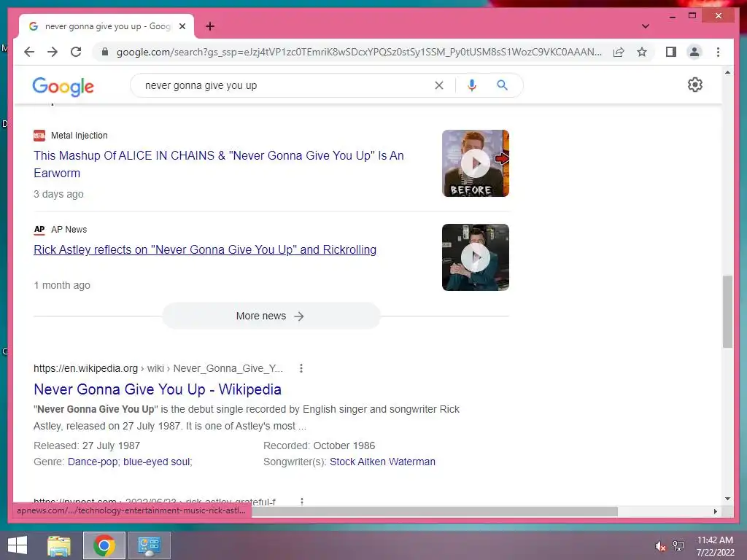
Task: Go forward to the next page
Action: point(53,52)
